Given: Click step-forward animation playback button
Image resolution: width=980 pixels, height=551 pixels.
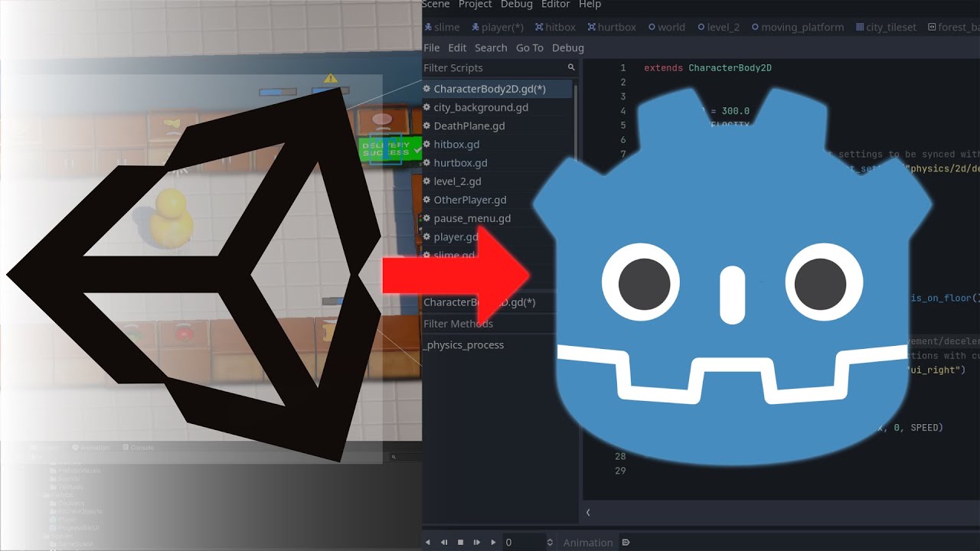Looking at the screenshot, I should pyautogui.click(x=477, y=543).
